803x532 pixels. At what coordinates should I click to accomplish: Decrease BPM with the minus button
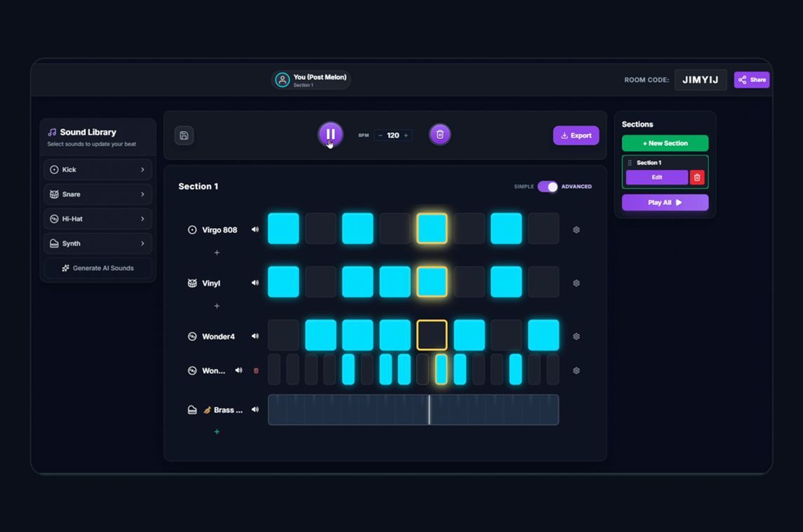tap(380, 135)
